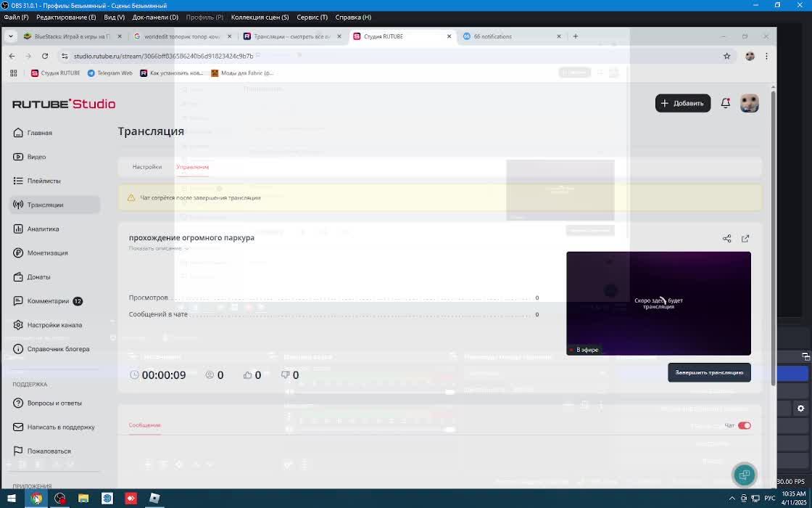Open the OBS gear settings icon
Viewport: 812px width, 508px height.
(x=800, y=409)
